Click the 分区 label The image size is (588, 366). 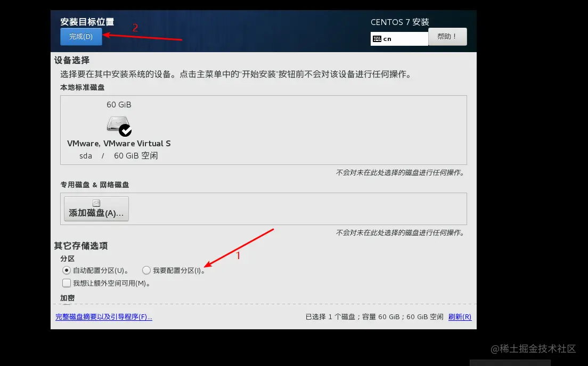click(x=68, y=259)
